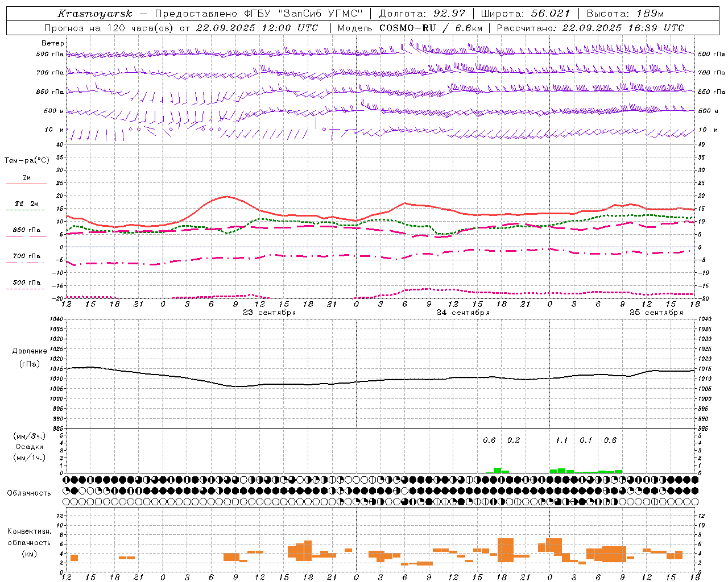
Task: Click the 0.6 precipitation amount preceding 0.2
Action: [x=489, y=440]
